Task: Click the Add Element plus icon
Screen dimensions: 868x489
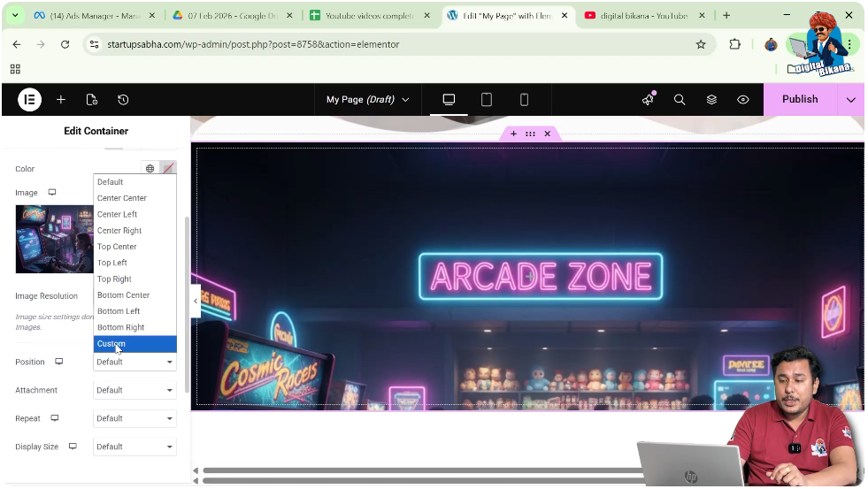Action: (61, 100)
